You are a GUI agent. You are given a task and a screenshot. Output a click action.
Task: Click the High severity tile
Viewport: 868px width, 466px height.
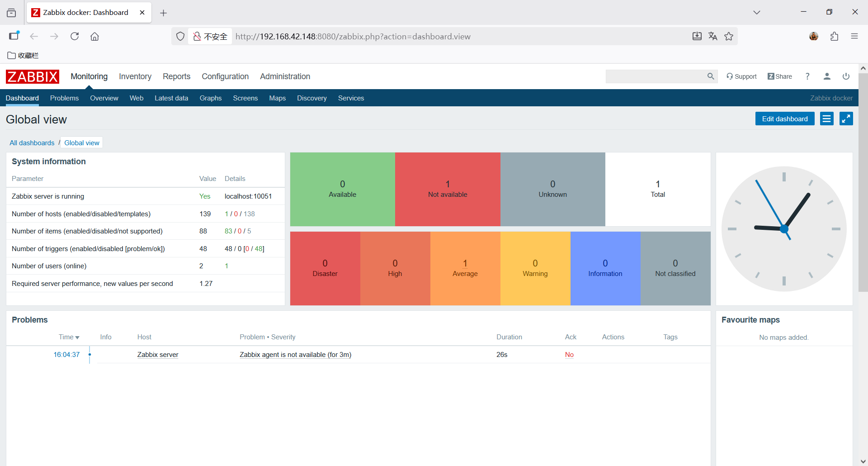pos(395,268)
